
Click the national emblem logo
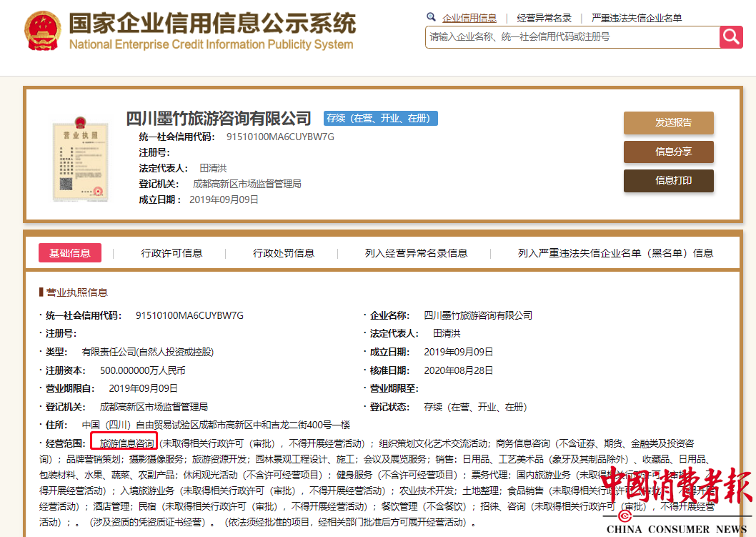[x=43, y=31]
